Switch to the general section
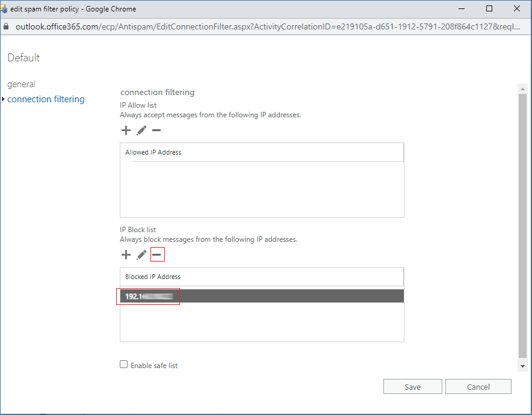Viewport: 532px width, 415px height. point(21,84)
